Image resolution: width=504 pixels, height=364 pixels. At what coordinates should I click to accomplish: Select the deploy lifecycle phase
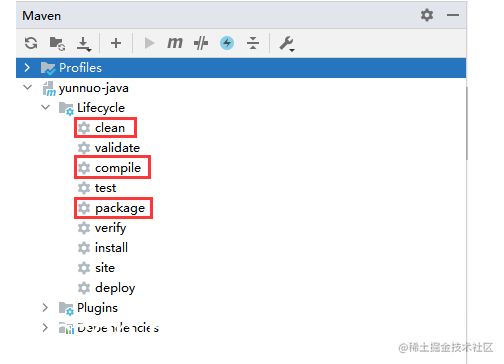point(115,288)
